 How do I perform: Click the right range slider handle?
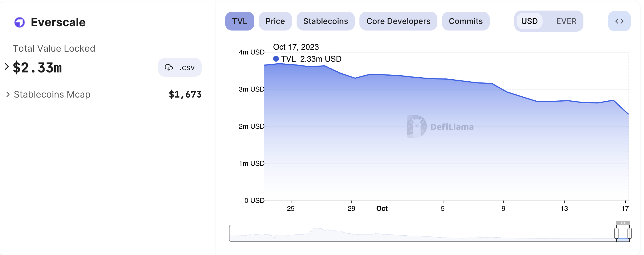(629, 233)
